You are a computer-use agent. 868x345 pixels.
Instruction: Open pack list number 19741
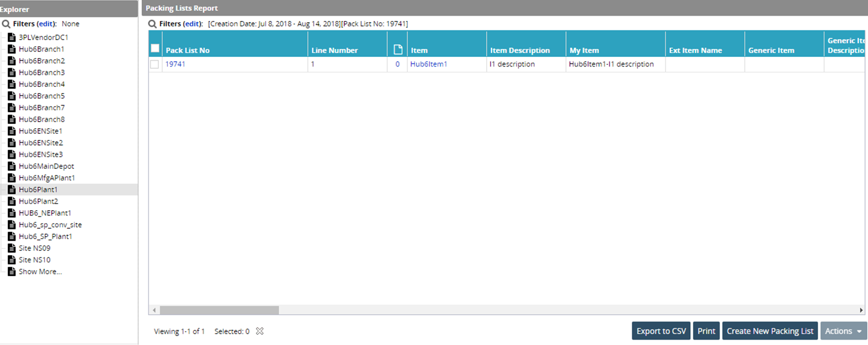coord(175,64)
